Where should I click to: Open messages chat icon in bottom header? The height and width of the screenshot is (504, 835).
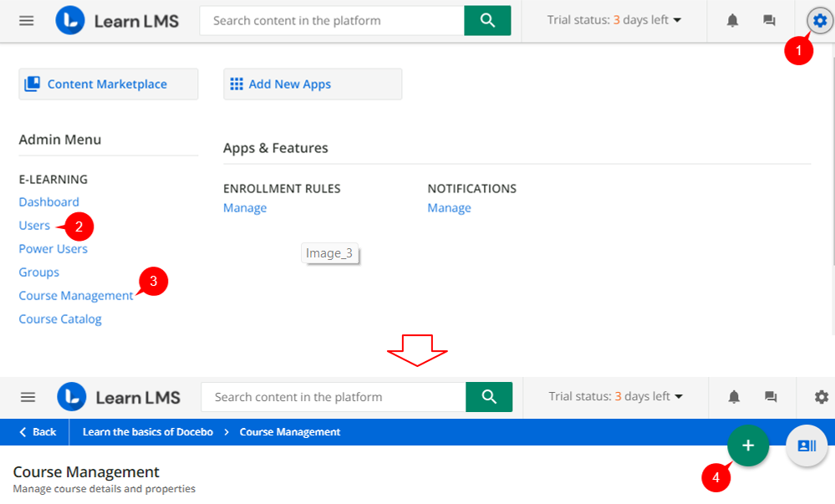point(771,397)
